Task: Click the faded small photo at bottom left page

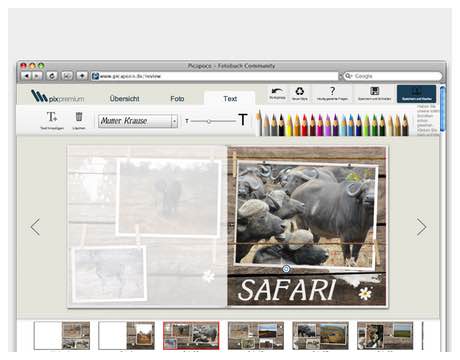Action: click(109, 274)
